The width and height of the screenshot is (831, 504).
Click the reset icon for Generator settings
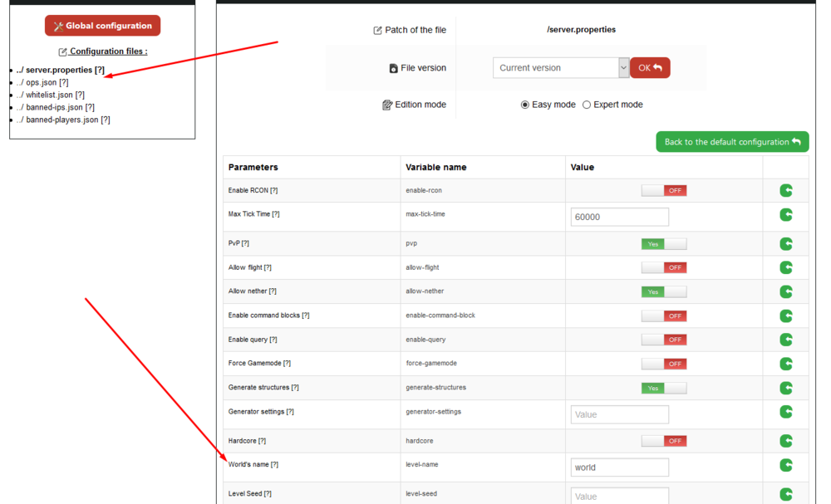pyautogui.click(x=786, y=412)
